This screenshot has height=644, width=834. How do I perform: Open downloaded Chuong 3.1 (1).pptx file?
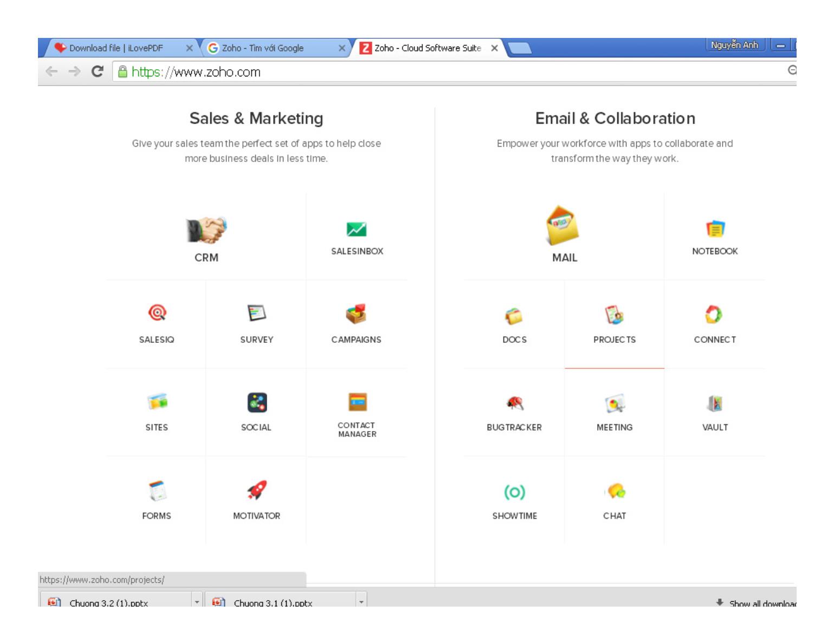(x=280, y=601)
